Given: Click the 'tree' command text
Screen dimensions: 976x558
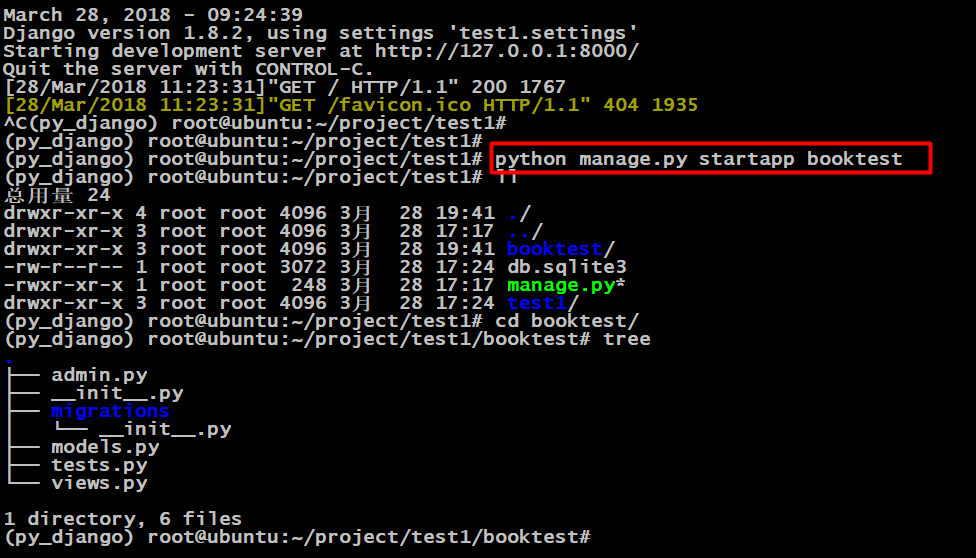Looking at the screenshot, I should pyautogui.click(x=627, y=339).
